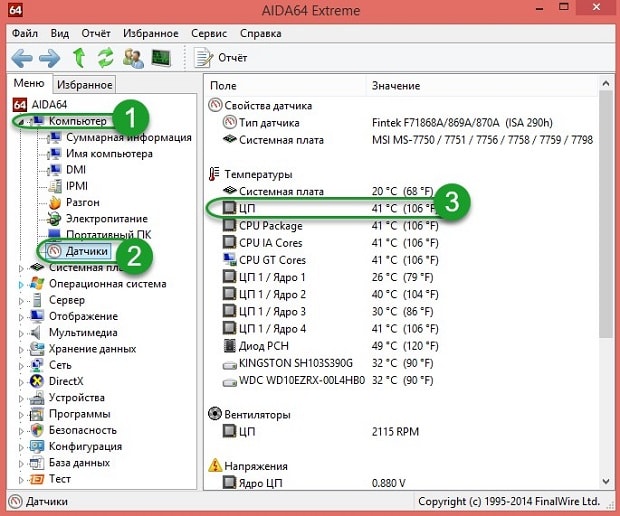Select Конфигурация in the tree

click(85, 446)
